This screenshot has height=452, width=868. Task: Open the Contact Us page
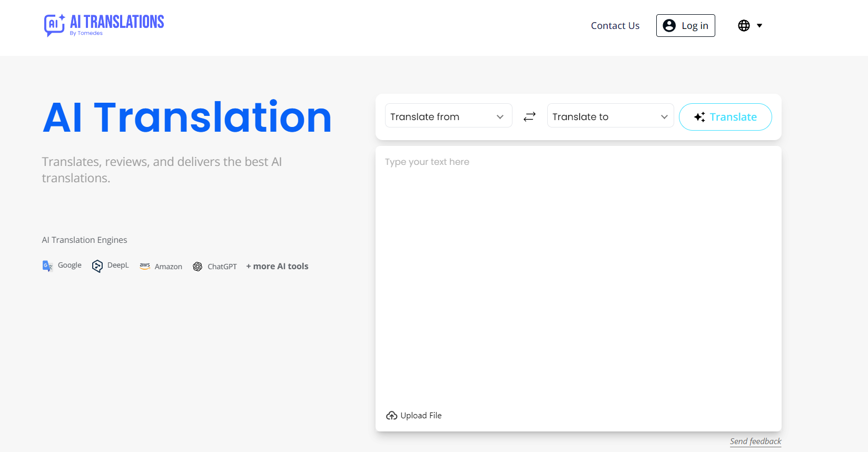pos(615,25)
